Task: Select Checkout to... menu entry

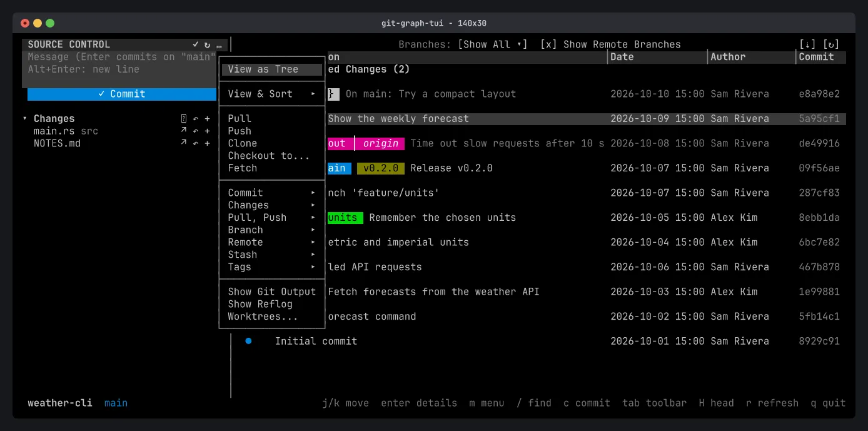Action: point(272,156)
